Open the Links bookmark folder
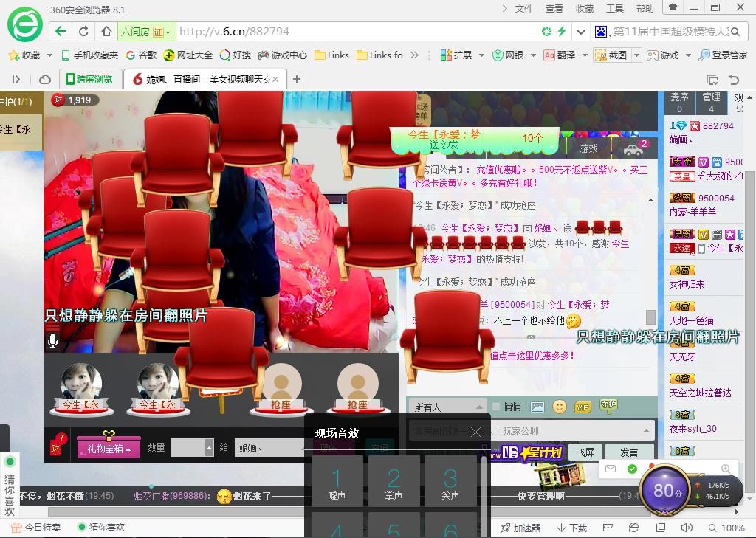Image resolution: width=756 pixels, height=538 pixels. click(x=331, y=55)
